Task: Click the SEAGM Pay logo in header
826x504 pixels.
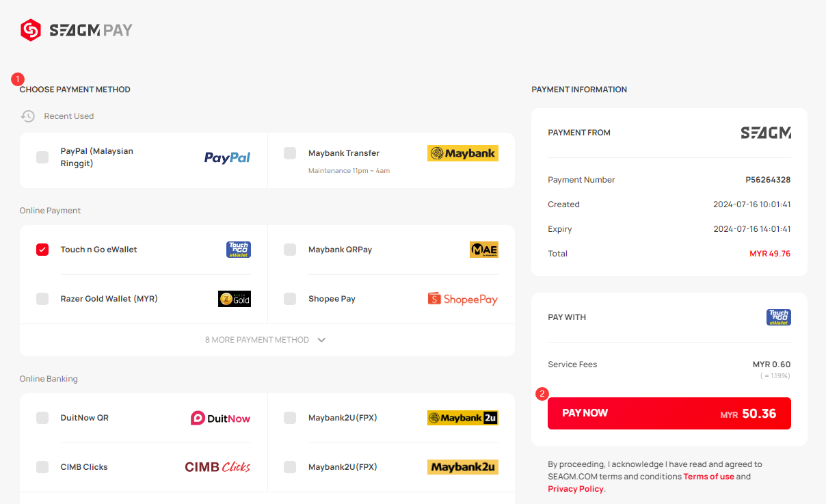Action: pos(76,30)
